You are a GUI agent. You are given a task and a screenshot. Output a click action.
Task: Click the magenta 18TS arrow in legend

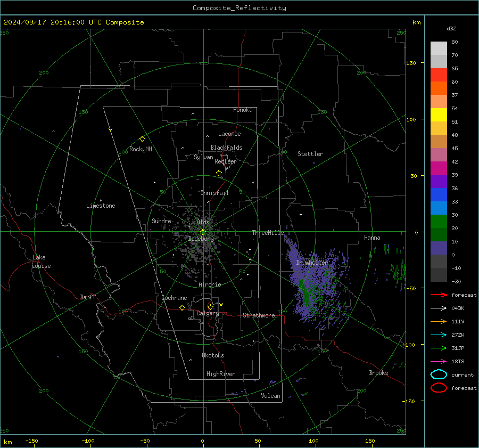coord(439,362)
